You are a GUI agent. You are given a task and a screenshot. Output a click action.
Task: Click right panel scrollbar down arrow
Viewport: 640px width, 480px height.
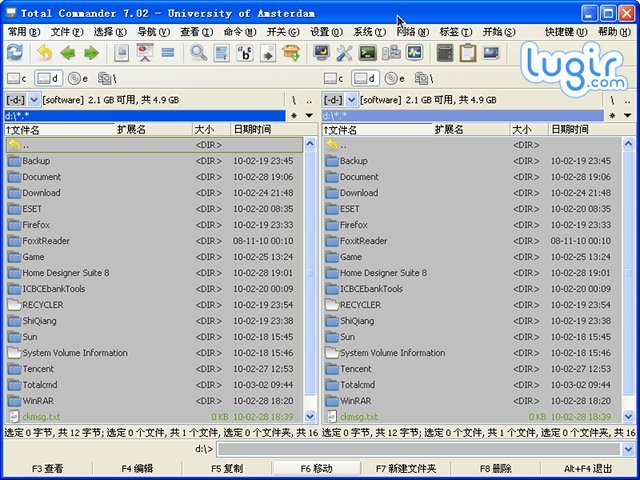coord(628,417)
